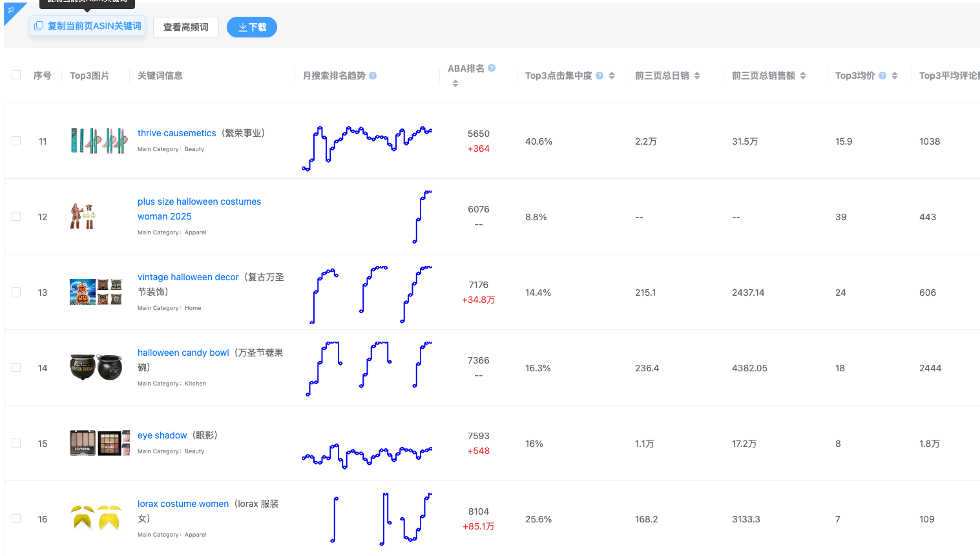Image resolution: width=980 pixels, height=556 pixels.
Task: Tick the checkbox for row 16
Action: [x=16, y=519]
